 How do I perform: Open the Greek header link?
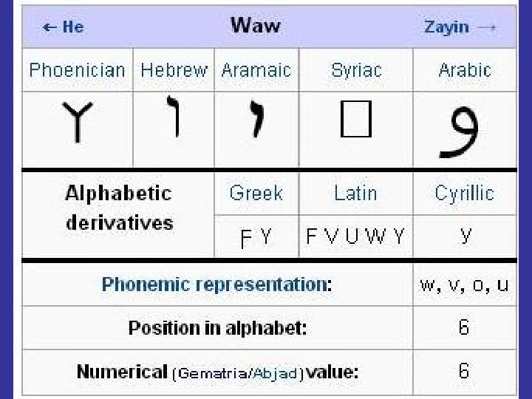tap(256, 194)
